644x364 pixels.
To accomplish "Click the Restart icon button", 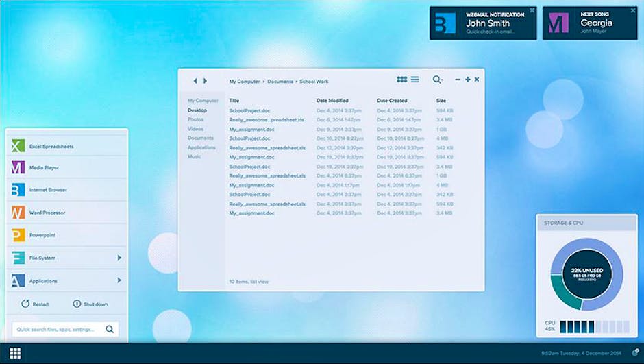I will tap(25, 304).
